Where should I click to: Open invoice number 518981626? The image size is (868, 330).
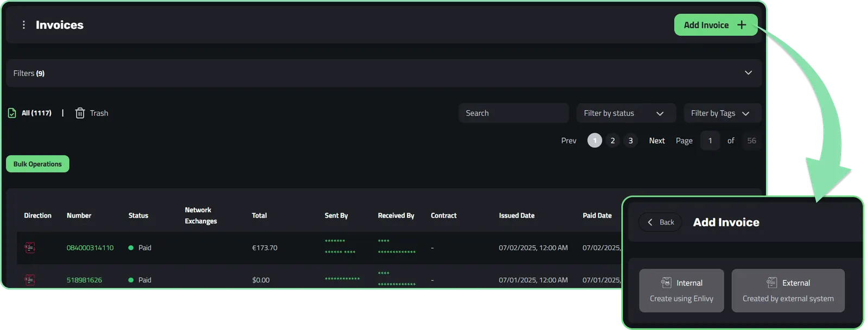pos(84,280)
